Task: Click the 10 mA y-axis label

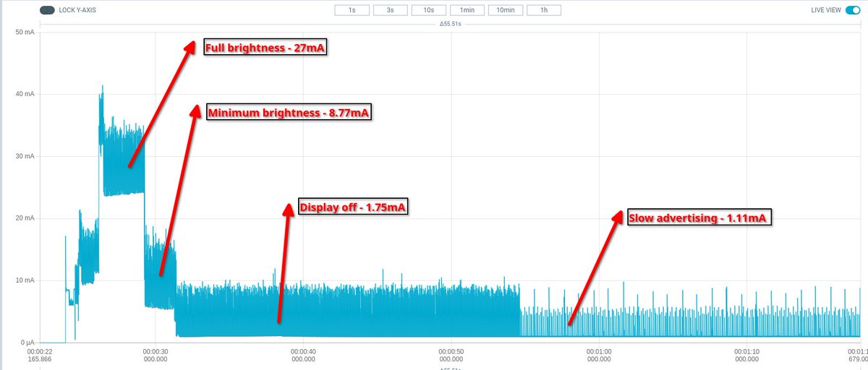Action: [24, 280]
